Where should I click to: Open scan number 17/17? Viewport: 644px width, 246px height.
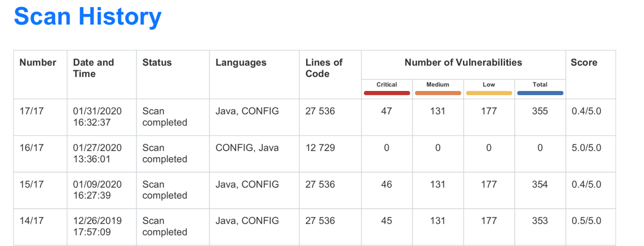(31, 111)
